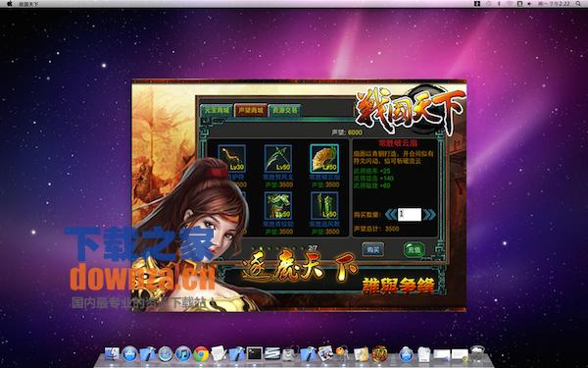
Task: Increase purchase quantity with right arrows
Action: 429,214
